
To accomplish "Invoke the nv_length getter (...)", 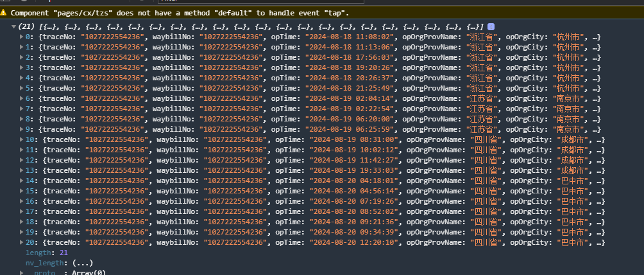I will [83, 263].
